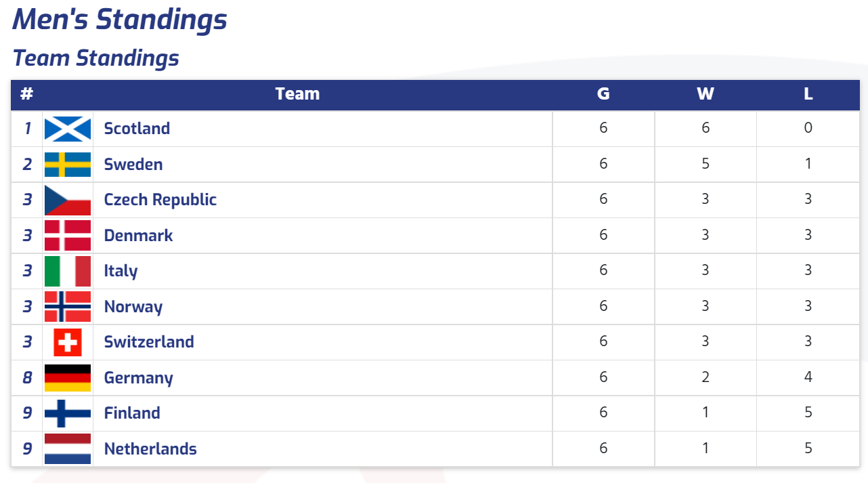Click the Finland flag icon

click(x=68, y=413)
